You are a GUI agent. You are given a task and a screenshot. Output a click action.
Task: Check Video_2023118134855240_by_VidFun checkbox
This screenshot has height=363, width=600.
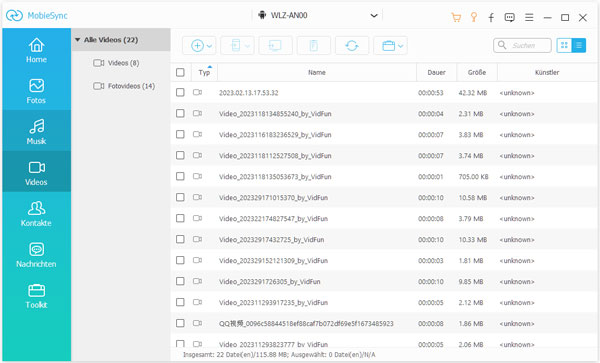(180, 114)
